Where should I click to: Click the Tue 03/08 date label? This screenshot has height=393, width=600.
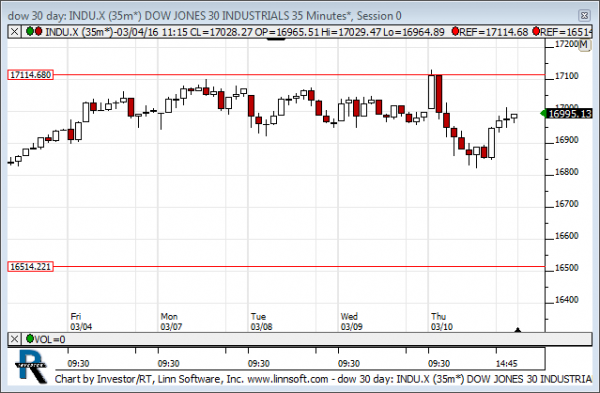coord(261,321)
